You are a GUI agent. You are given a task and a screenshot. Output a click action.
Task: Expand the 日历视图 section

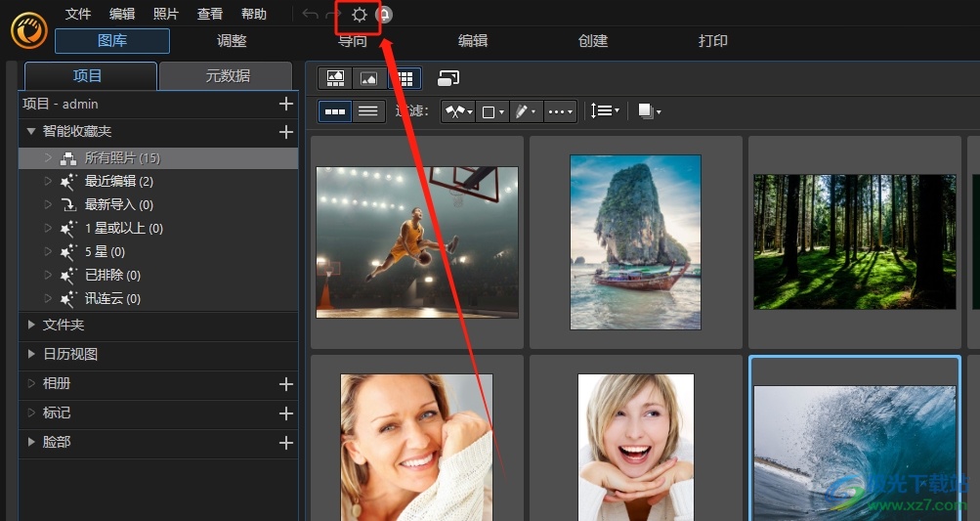tap(31, 354)
